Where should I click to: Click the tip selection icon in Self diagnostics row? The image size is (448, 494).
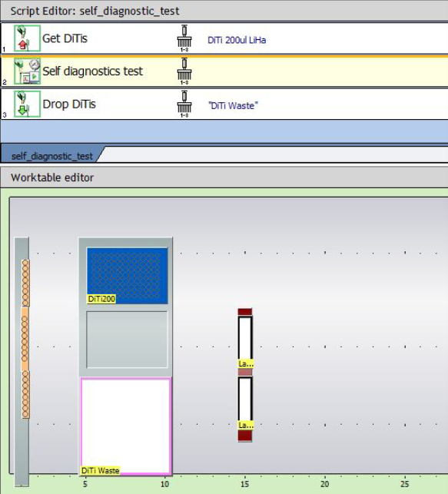coord(184,71)
